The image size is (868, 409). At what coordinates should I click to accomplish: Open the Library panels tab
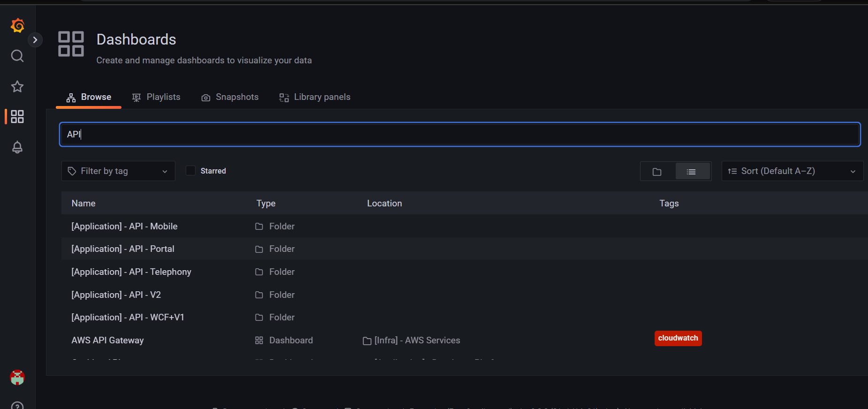tap(315, 97)
